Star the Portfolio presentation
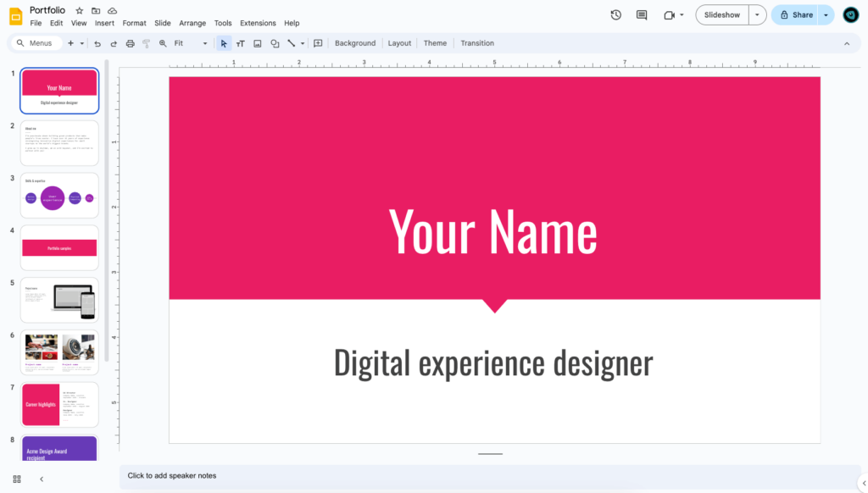Viewport: 868px width, 493px height. click(x=77, y=10)
